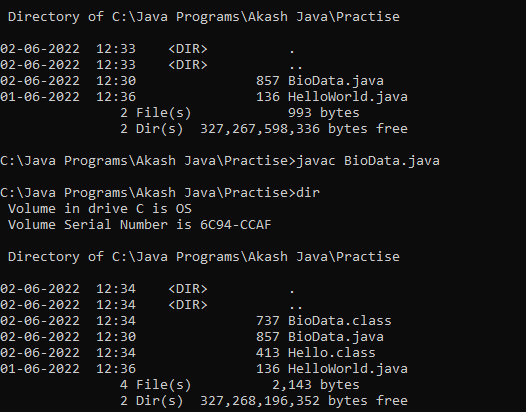Click the '2 File(s)' summary
Viewport: 526px width, 412px height.
(156, 113)
